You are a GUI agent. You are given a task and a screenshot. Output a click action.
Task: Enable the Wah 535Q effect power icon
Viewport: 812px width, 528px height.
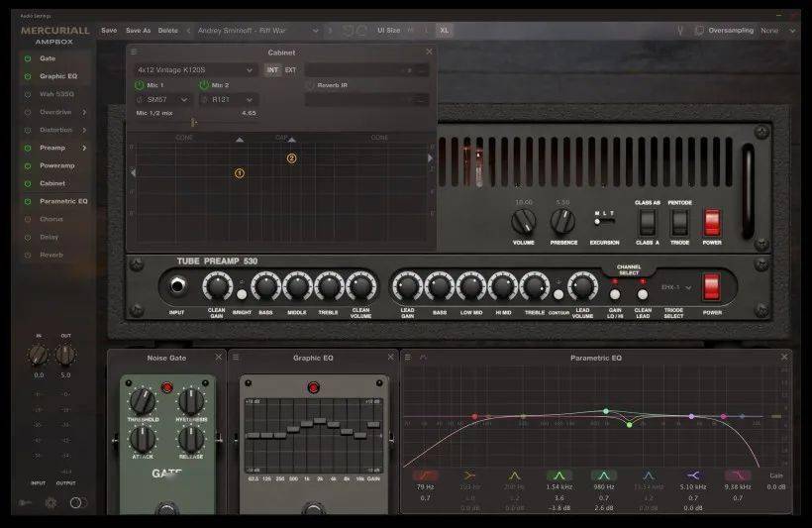point(27,94)
